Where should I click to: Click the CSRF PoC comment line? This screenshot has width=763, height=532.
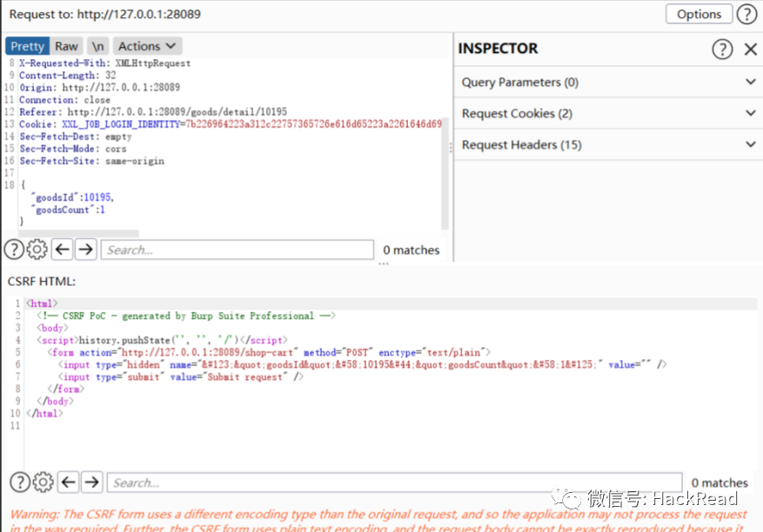186,316
